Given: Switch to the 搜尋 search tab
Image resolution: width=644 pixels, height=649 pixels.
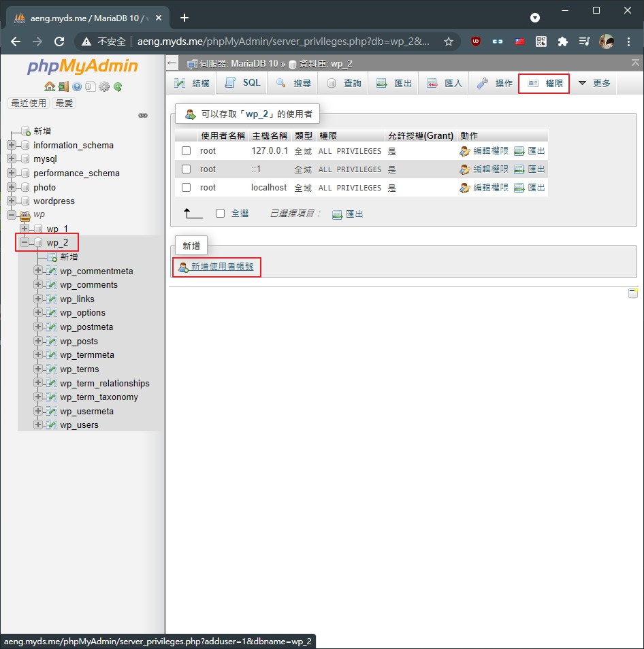Looking at the screenshot, I should [x=293, y=83].
